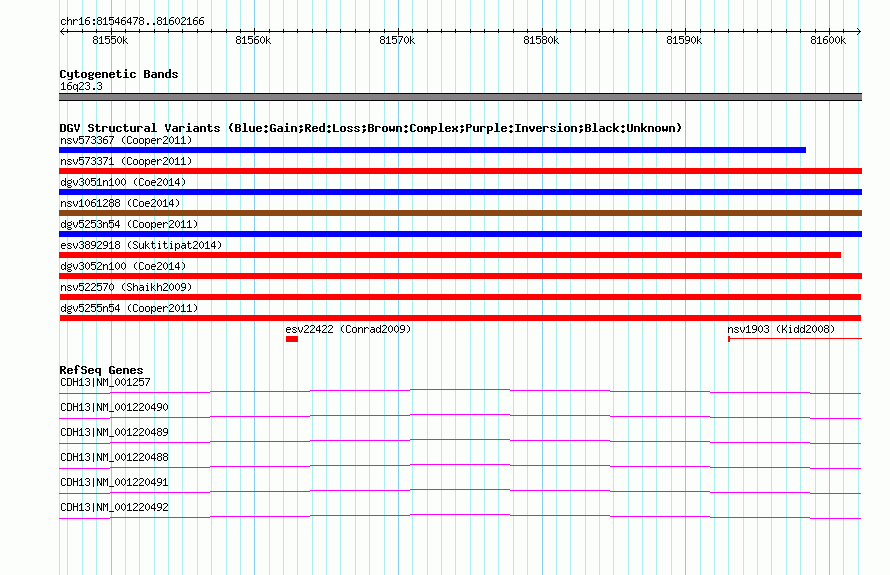This screenshot has width=890, height=575.
Task: Select the red esv3892918 variant bar
Action: (450, 255)
